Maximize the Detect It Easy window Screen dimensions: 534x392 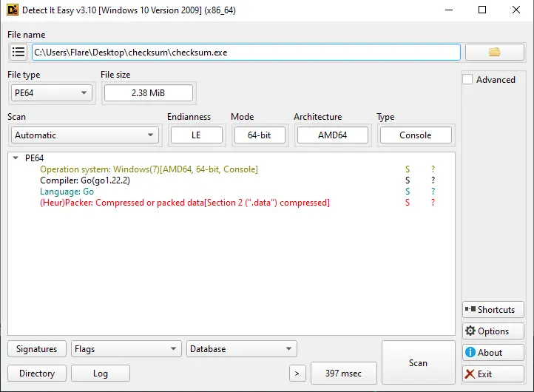click(482, 10)
